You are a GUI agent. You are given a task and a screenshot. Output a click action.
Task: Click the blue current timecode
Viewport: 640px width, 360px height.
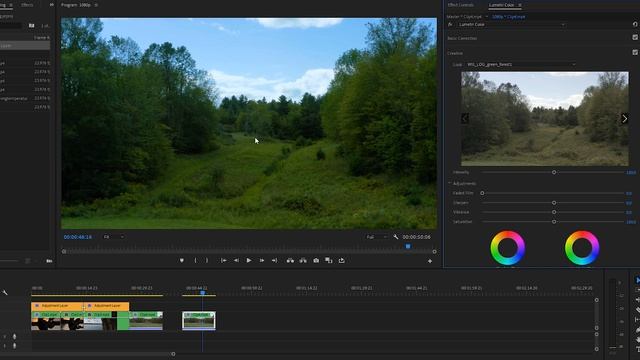click(78, 237)
